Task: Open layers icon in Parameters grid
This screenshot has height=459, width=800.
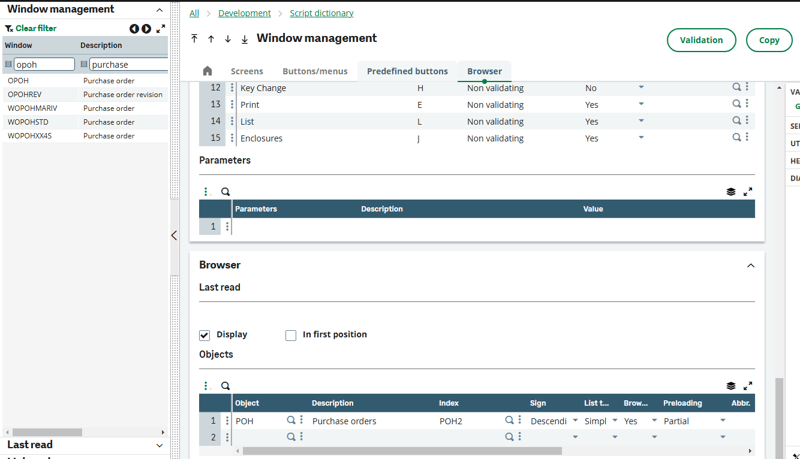Action: pos(731,192)
